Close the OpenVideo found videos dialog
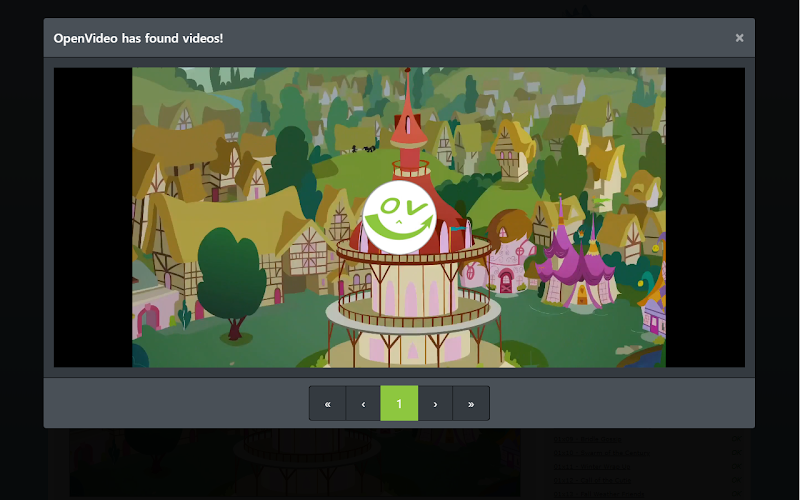 [739, 38]
